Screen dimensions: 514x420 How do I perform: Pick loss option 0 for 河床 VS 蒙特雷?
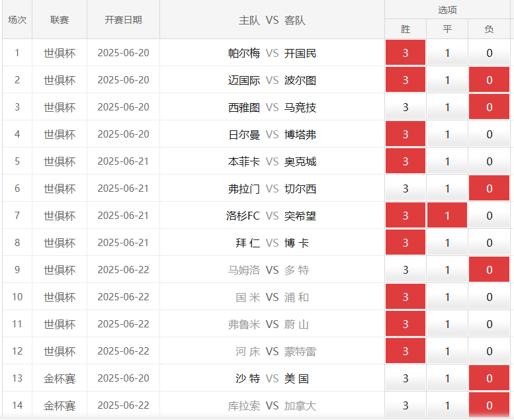tap(489, 351)
